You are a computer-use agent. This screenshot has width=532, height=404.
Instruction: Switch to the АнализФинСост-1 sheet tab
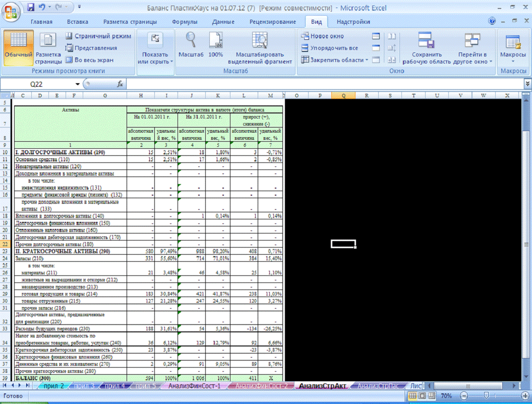click(194, 386)
